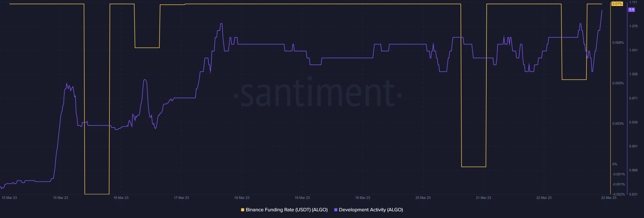Click the 0.003% funding rate axis label

coord(618,124)
